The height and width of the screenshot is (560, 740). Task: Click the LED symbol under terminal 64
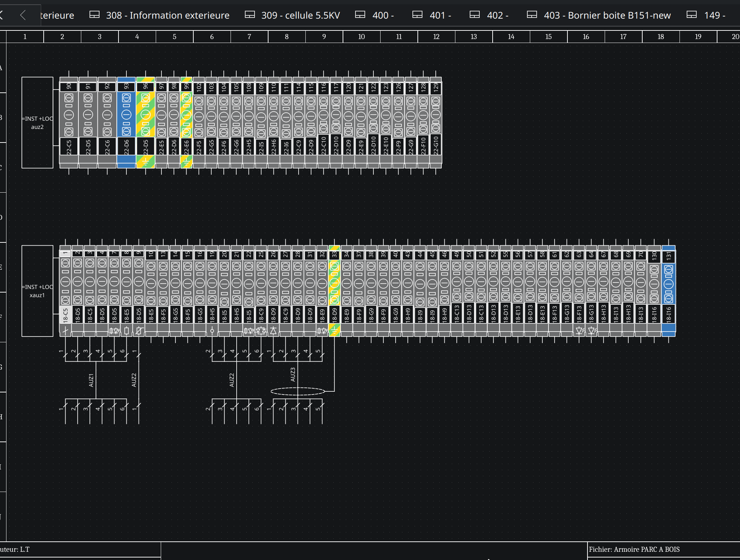pos(591,331)
